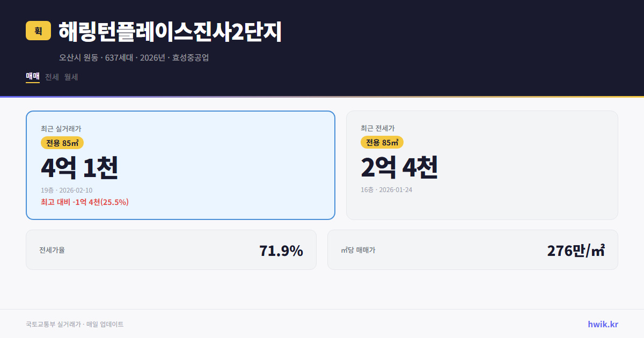Screen dimensions: 644x338
Task: Click the ㎡당 매매가 card
Action: coord(472,249)
